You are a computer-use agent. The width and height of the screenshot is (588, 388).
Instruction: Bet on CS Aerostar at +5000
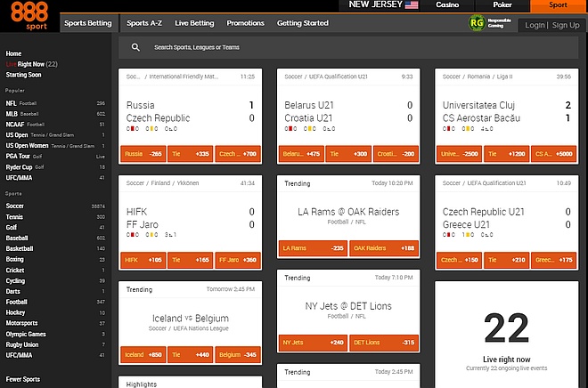(554, 154)
